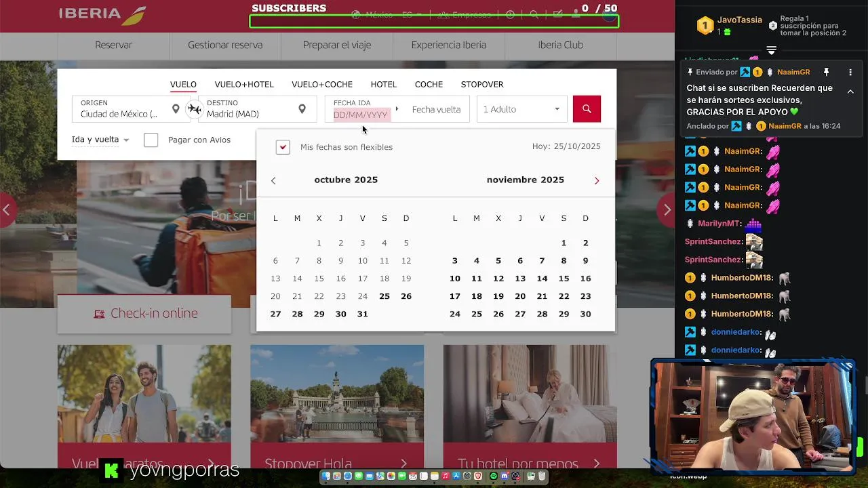Collapse the pinned message chevron
The width and height of the screenshot is (868, 488).
click(850, 91)
